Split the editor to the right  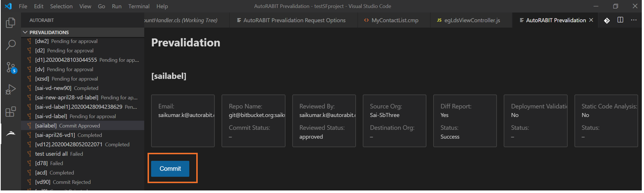620,20
